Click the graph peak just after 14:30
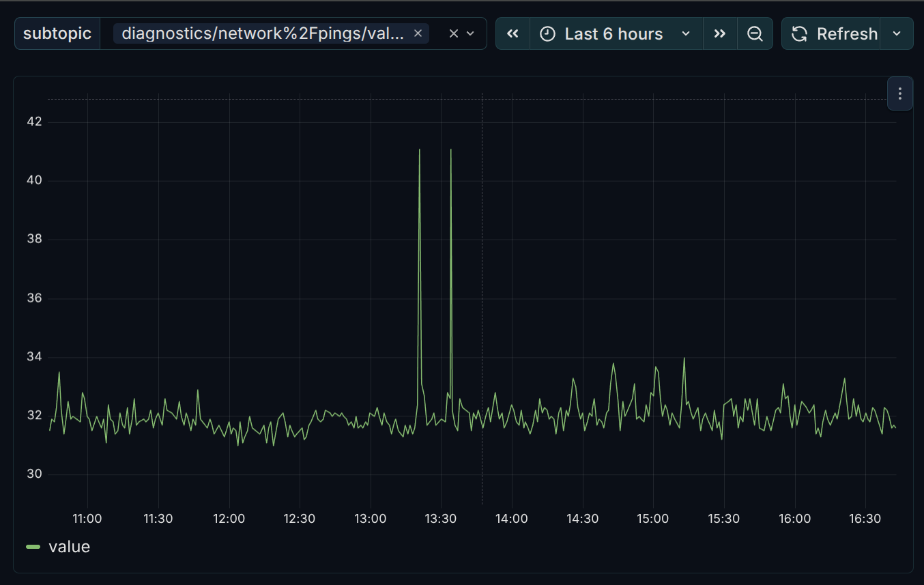This screenshot has height=585, width=924. pyautogui.click(x=613, y=364)
